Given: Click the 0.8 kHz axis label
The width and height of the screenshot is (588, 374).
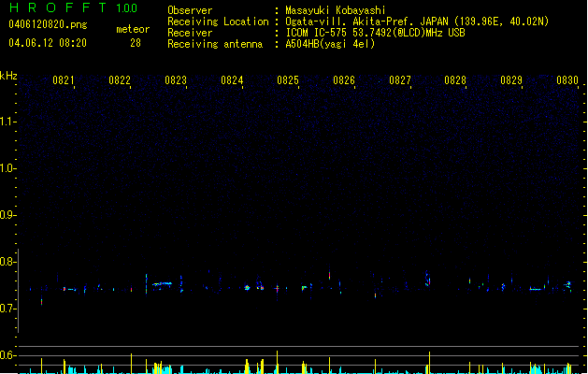Looking at the screenshot, I should [7, 262].
